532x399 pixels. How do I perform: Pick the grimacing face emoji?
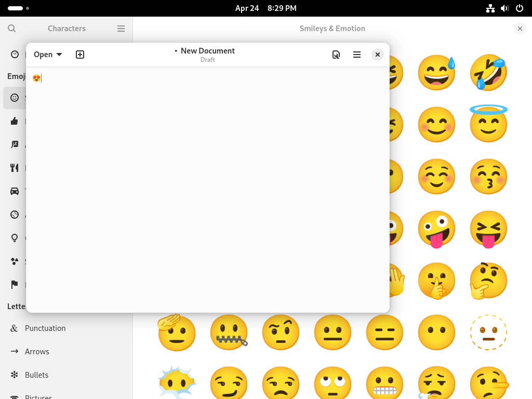tap(384, 382)
